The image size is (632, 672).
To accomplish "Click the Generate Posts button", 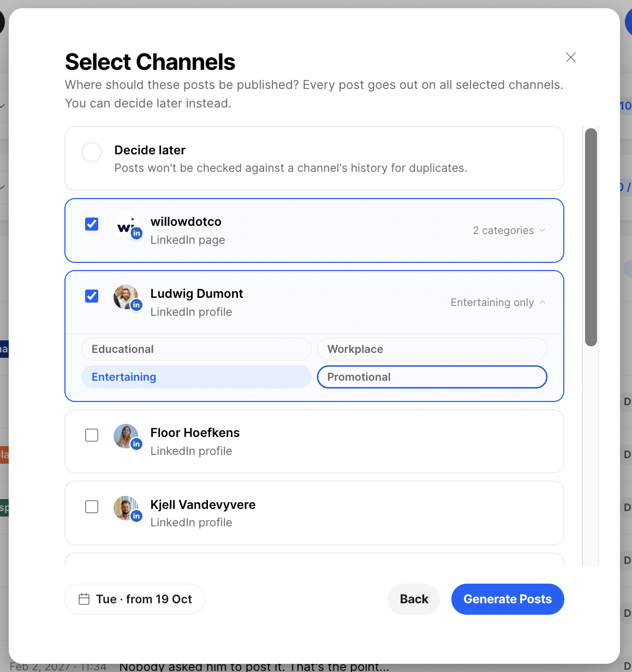I will click(x=508, y=599).
